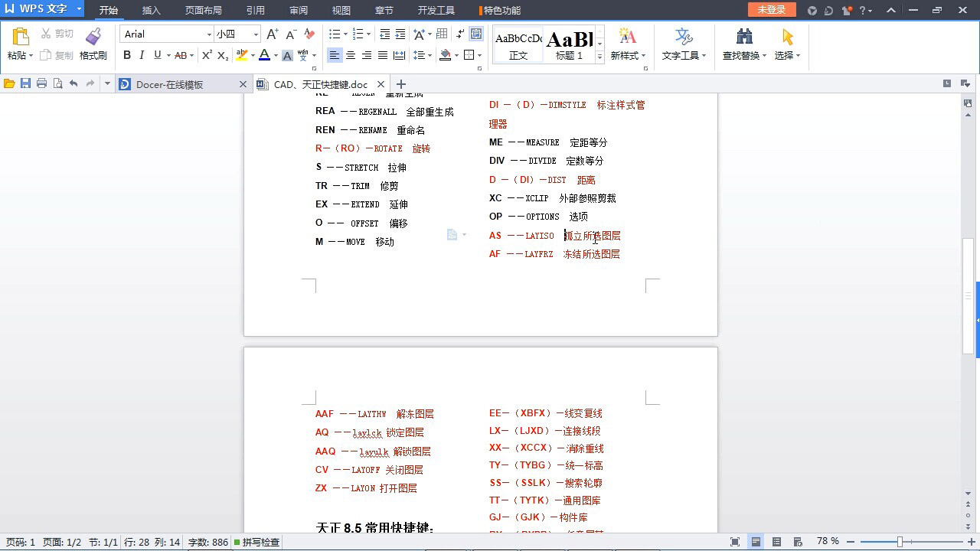Screen dimensions: 980x551
Task: Apply superscript X² formatting
Action: point(207,55)
